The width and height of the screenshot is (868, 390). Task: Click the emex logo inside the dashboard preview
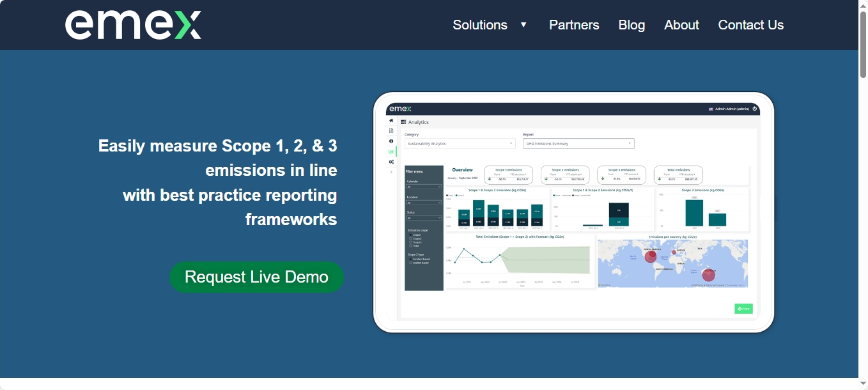tap(401, 109)
